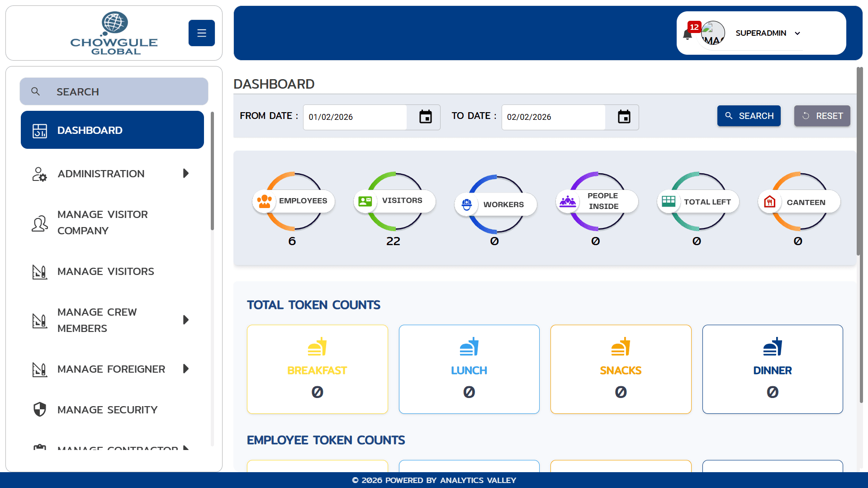Screen dimensions: 868x488
Task: Click the TOTAL TOKEN COUNTS heading
Action: pos(313,305)
